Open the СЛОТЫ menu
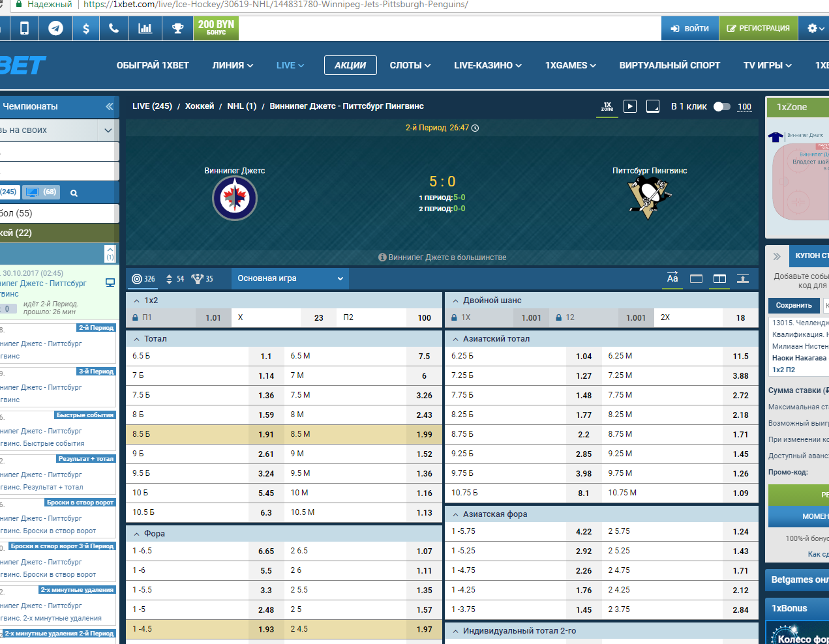829x644 pixels. (x=410, y=65)
